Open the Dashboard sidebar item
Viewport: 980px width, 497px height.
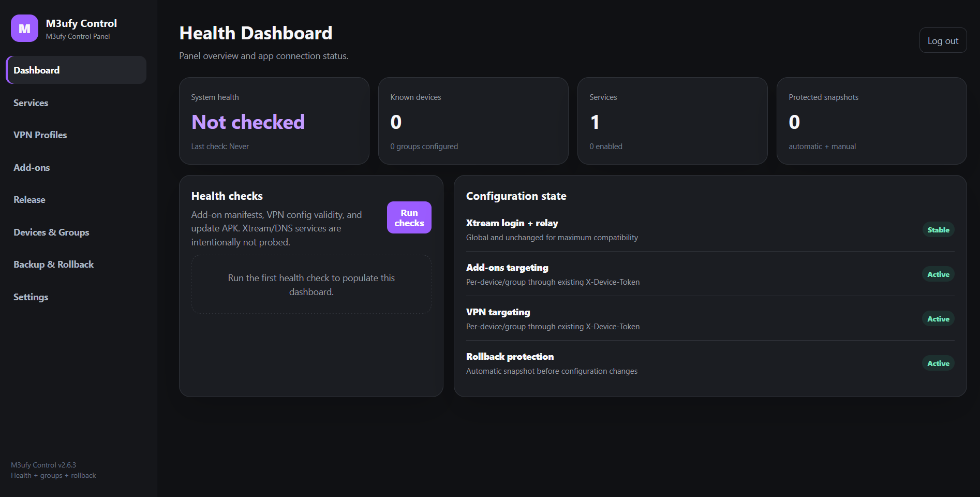pos(76,70)
